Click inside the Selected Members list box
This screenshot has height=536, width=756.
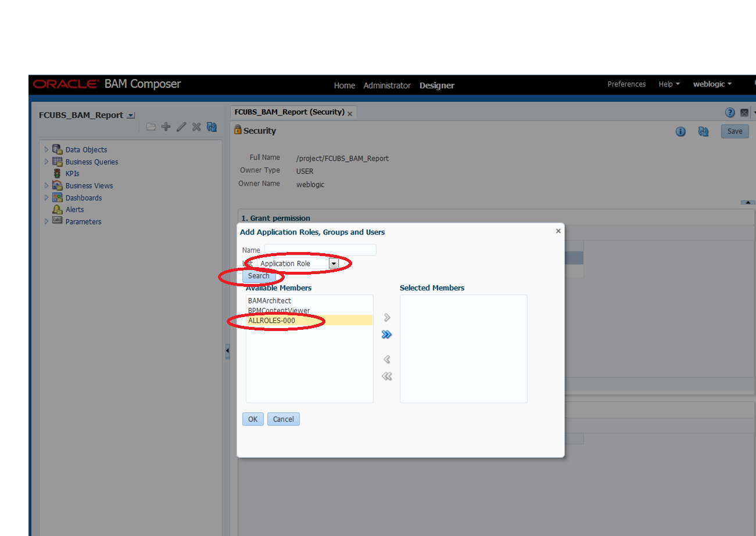(464, 348)
